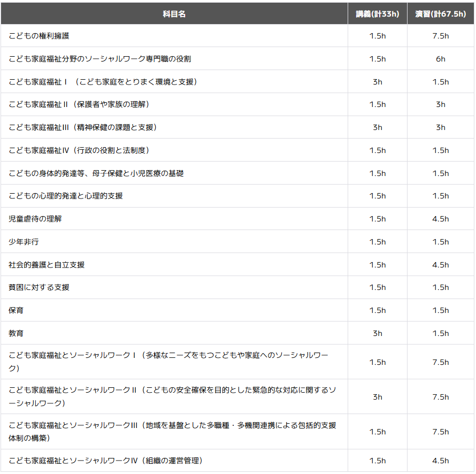Image resolution: width=476 pixels, height=474 pixels.
Task: Click the 3h lecture cell of こども家庭福祉Ⅰ
Action: tap(378, 82)
